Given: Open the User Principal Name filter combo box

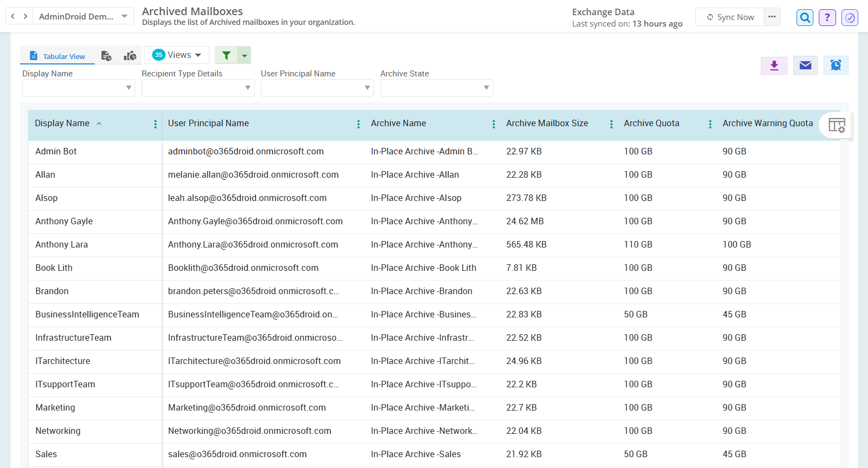Looking at the screenshot, I should click(317, 88).
